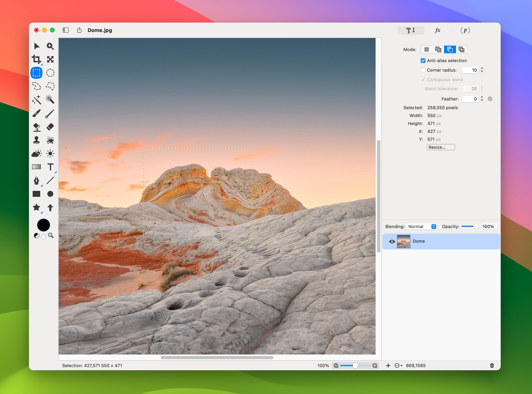
Task: Uncheck Anti-alias selection
Action: pos(423,61)
